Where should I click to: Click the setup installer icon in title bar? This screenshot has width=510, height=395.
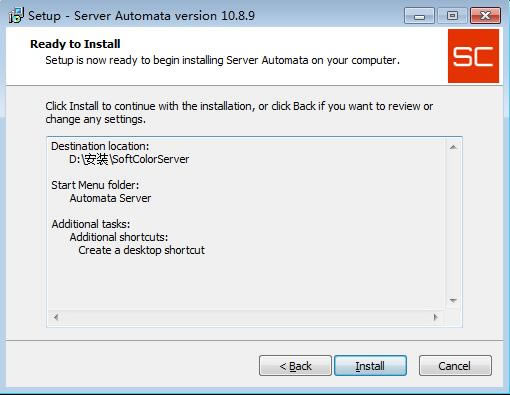pos(16,15)
